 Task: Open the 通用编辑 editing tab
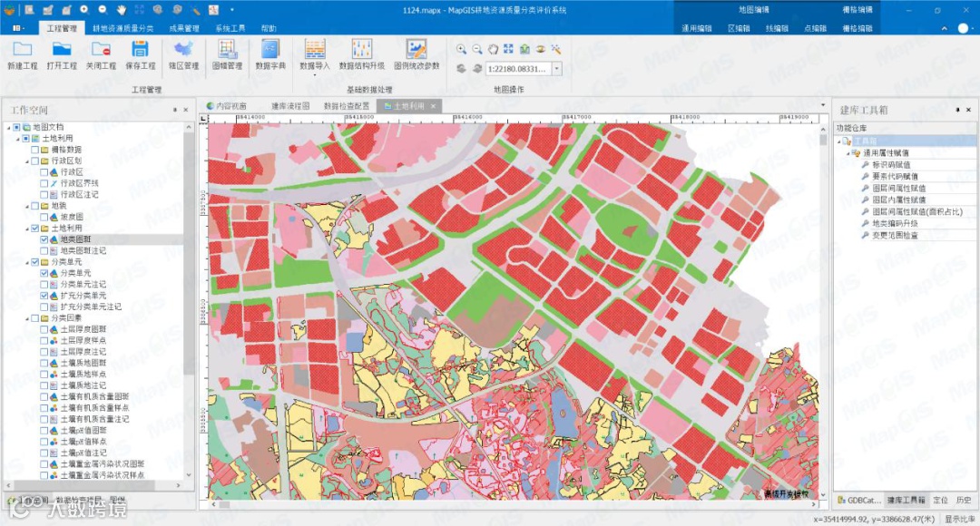point(696,28)
